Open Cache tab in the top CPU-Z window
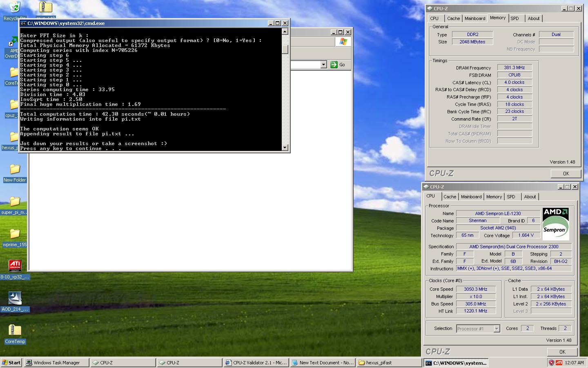The width and height of the screenshot is (588, 368). click(x=453, y=18)
